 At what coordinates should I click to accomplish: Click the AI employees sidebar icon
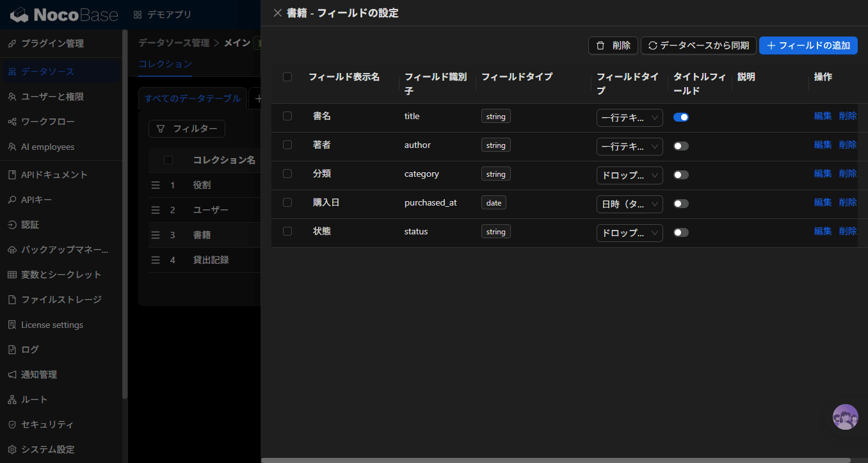(x=12, y=147)
